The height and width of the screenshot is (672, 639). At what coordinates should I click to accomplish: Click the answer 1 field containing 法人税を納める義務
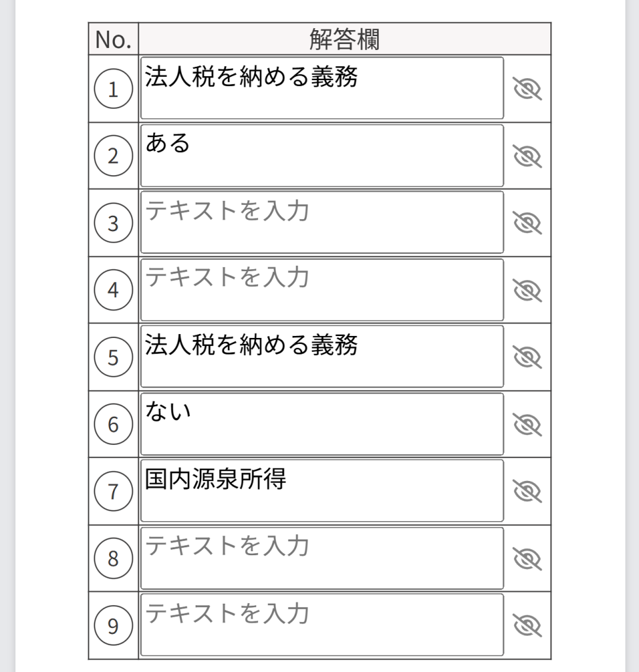click(322, 88)
